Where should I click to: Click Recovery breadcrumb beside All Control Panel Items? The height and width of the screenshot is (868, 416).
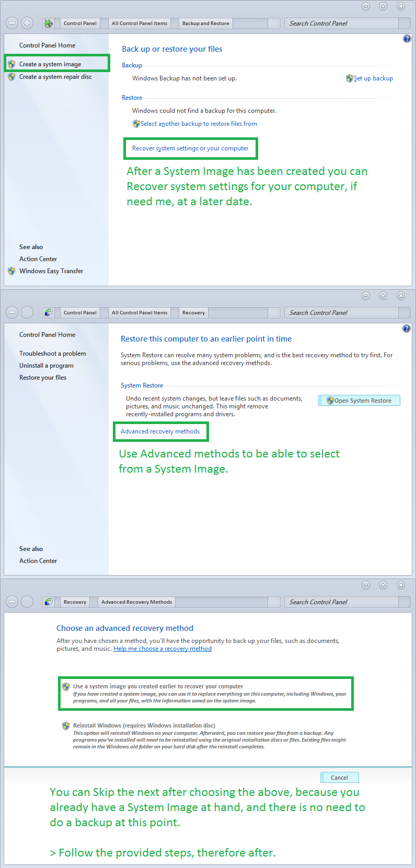pos(193,312)
